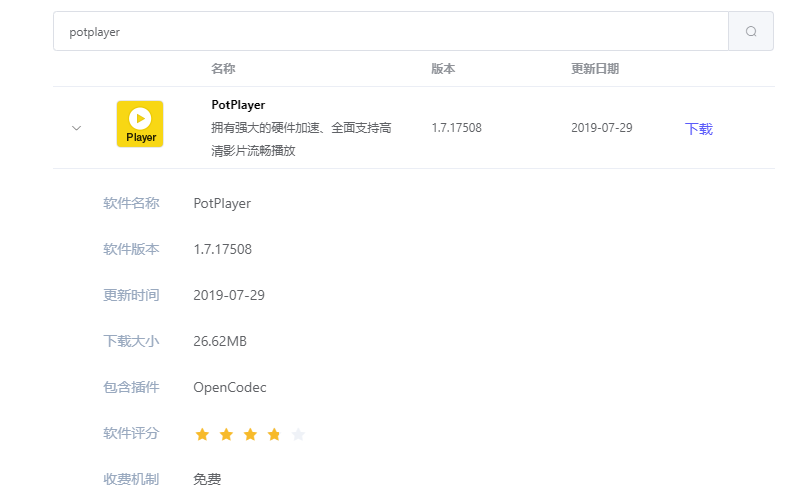Collapse the PotPlayer row details chevron

pos(76,128)
